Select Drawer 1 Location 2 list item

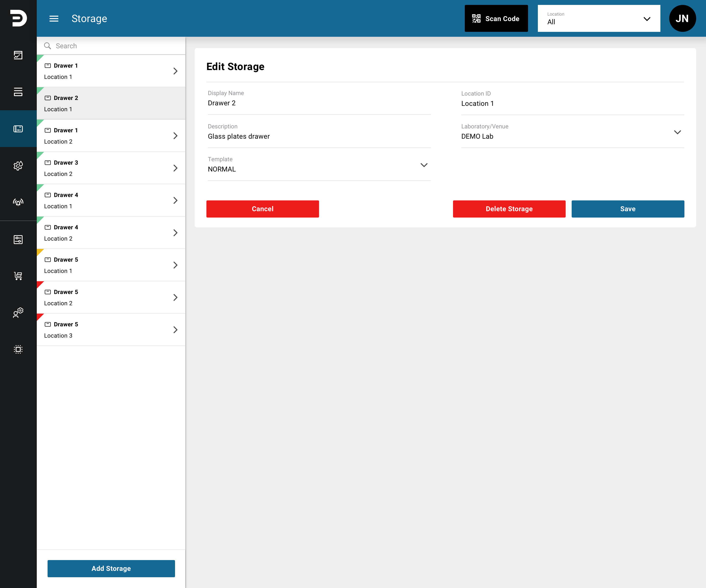click(x=111, y=136)
